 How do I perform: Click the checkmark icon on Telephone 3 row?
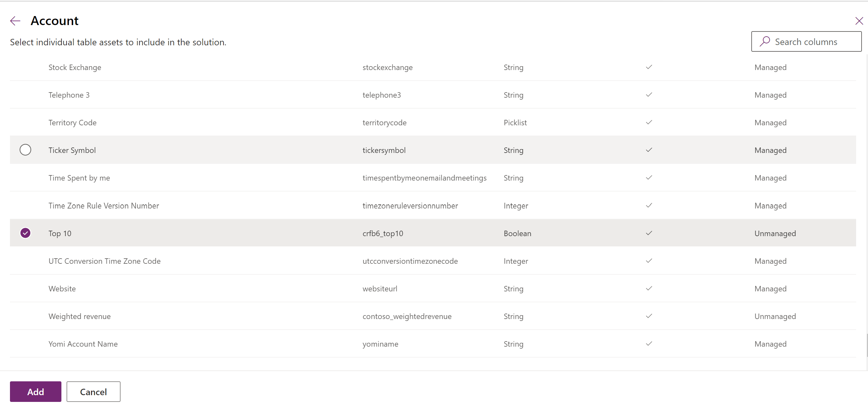pyautogui.click(x=649, y=94)
